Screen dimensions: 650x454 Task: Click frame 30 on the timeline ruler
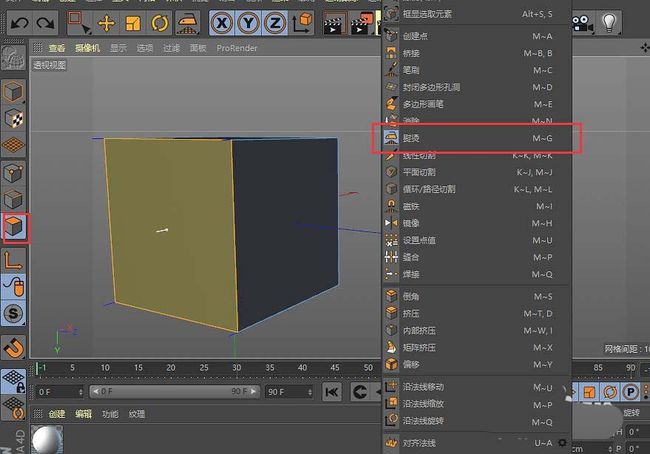coord(236,367)
